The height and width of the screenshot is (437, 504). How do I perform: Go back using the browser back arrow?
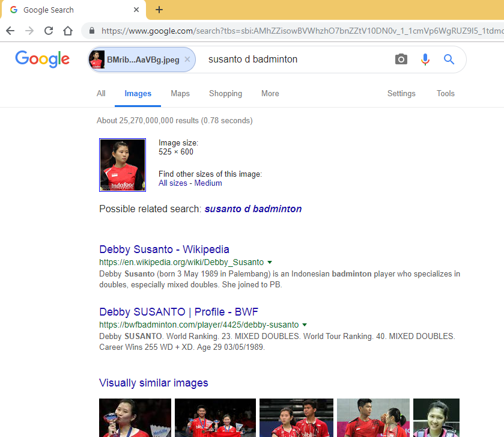(10, 29)
